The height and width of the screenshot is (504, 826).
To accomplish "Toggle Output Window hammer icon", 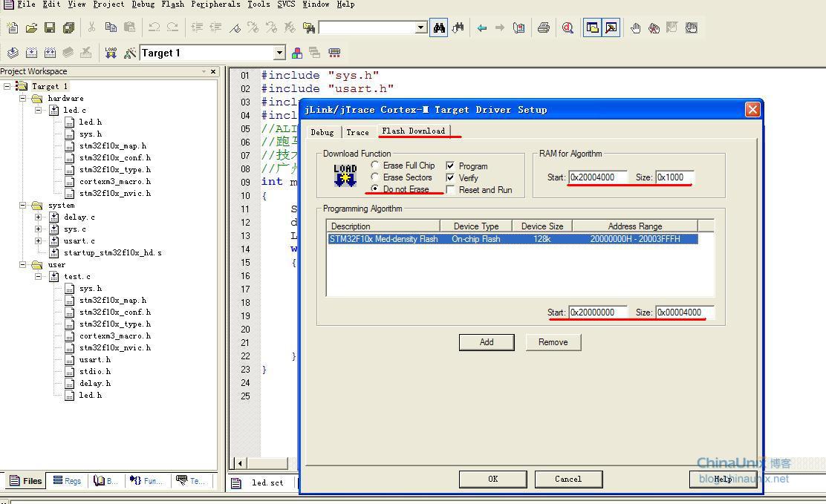I will tap(611, 27).
